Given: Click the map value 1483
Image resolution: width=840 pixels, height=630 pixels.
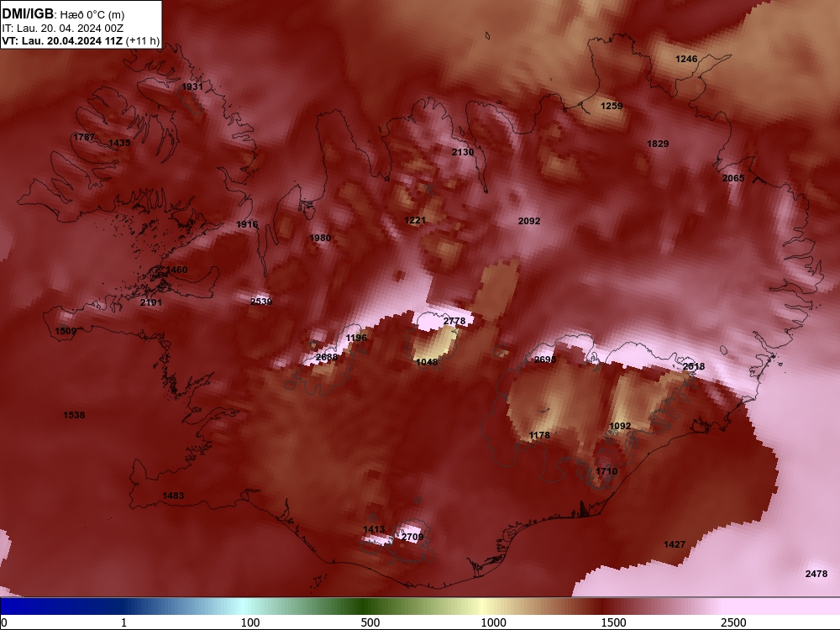Looking at the screenshot, I should (173, 496).
